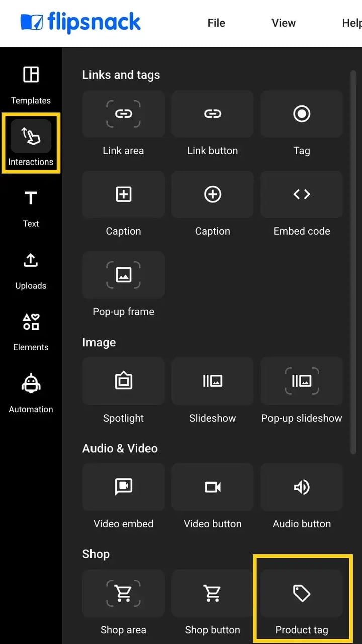The height and width of the screenshot is (644, 362).
Task: Click the interactions panel vertical scrollbar
Action: [353, 262]
